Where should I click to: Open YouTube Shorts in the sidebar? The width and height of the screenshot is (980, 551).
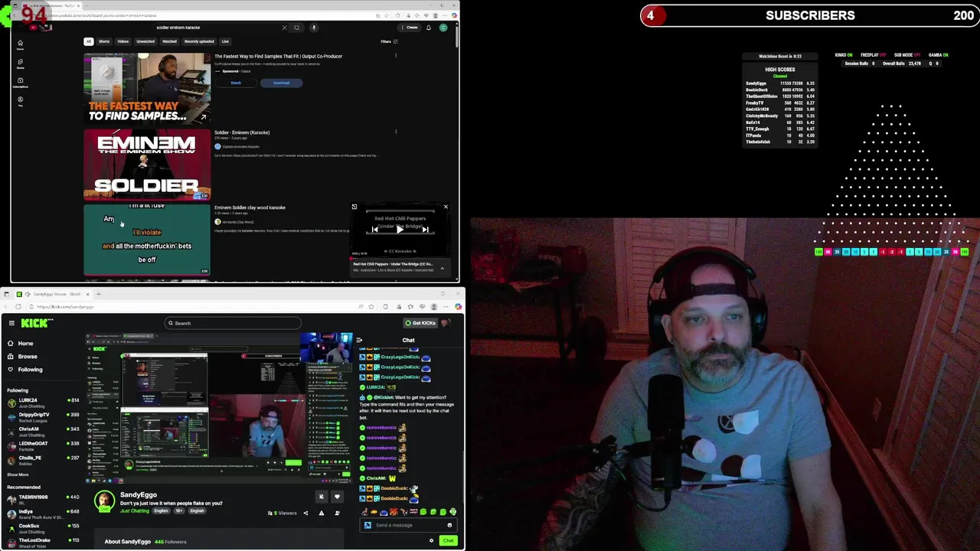coord(21,63)
